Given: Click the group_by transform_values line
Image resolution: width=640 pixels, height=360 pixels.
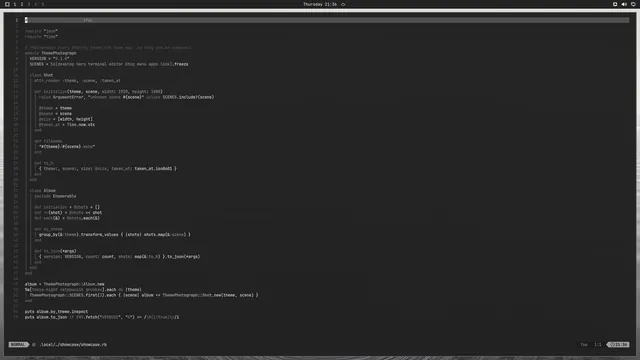Looking at the screenshot, I should click(x=115, y=235).
